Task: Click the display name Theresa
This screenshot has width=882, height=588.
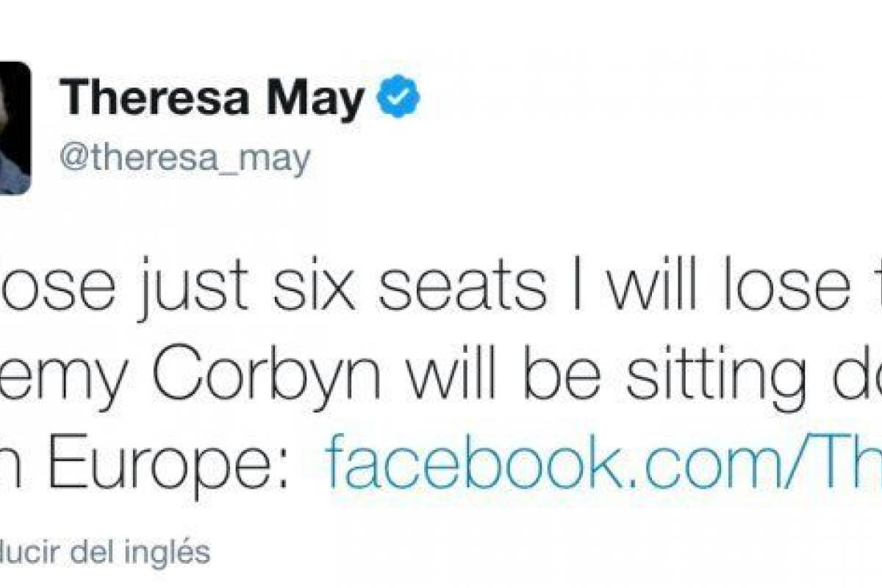Action: tap(155, 98)
